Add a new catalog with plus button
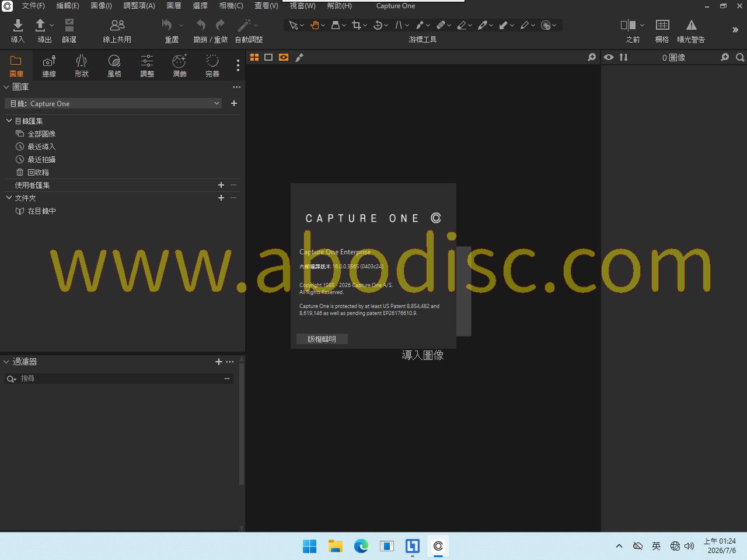747x560 pixels. tap(234, 103)
